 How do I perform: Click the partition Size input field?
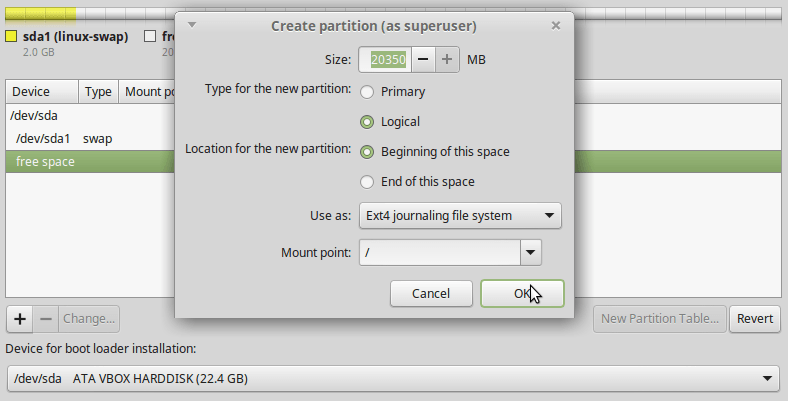[389, 59]
